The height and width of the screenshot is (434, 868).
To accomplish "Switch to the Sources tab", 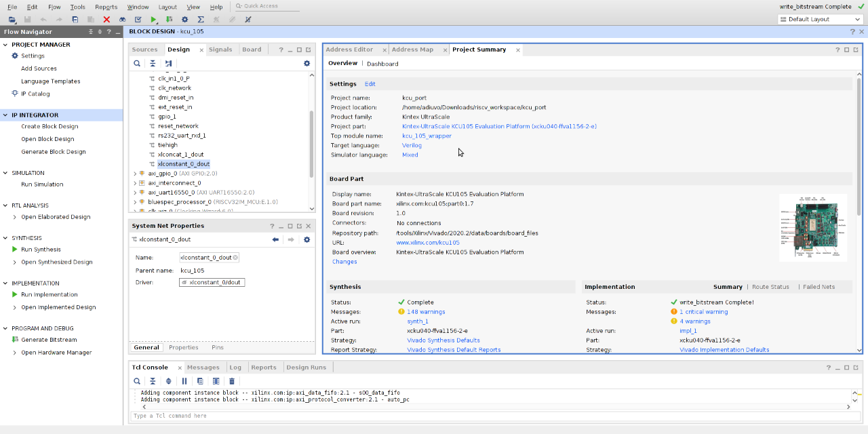I will (144, 50).
